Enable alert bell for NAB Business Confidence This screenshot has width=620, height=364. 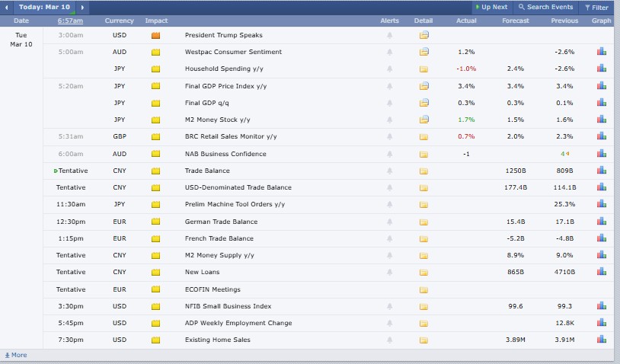point(389,154)
